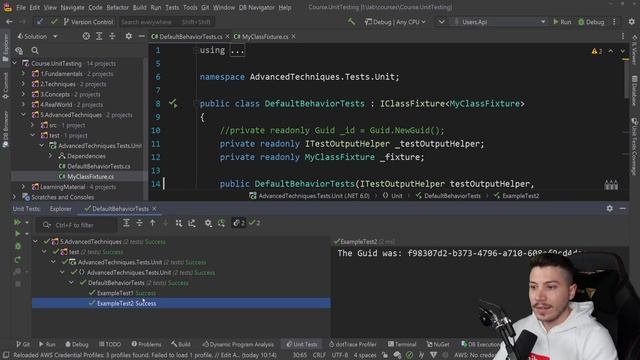Collapse all in solution explorer toolbar
The width and height of the screenshot is (640, 360).
112,36
